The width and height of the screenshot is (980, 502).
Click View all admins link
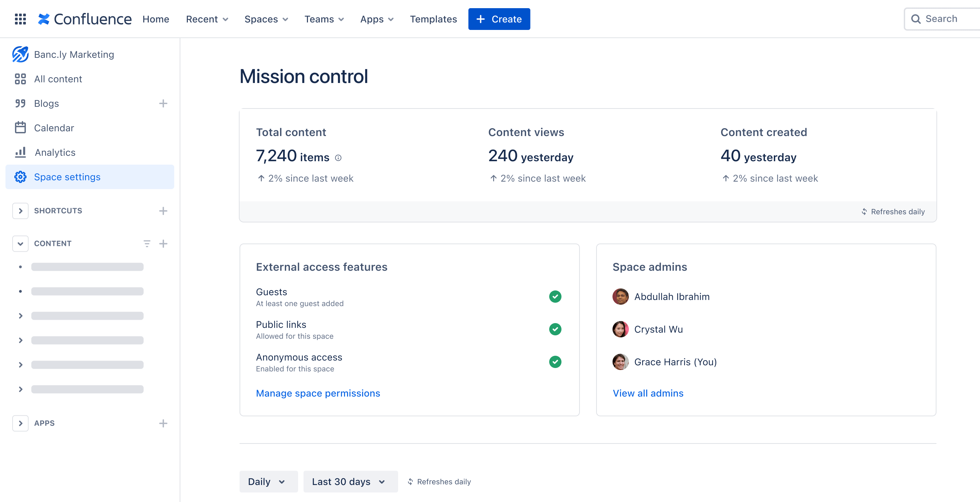tap(648, 393)
